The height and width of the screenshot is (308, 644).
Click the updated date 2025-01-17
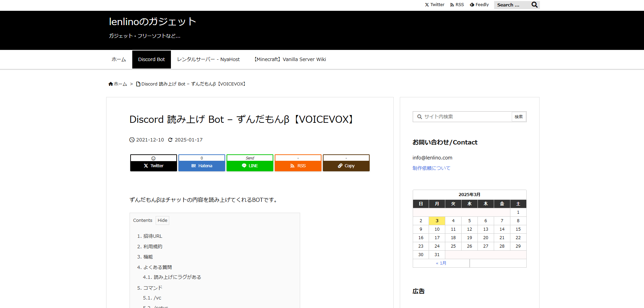pos(189,140)
